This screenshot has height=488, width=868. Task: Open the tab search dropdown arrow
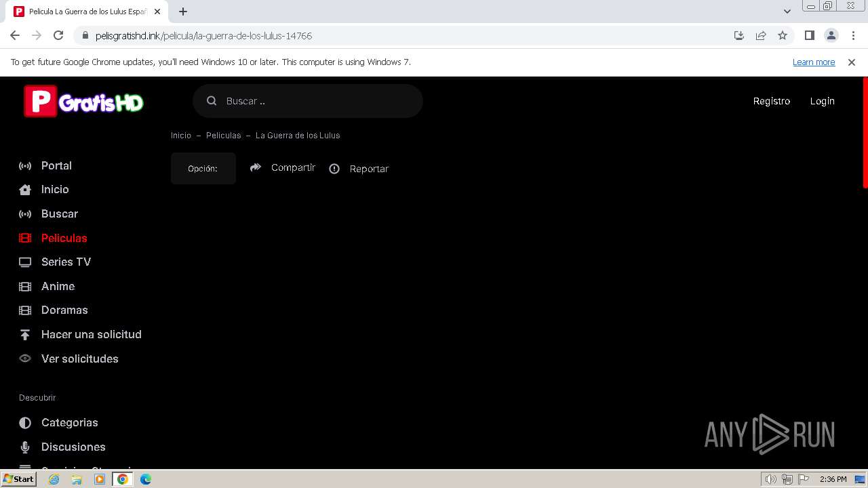click(787, 12)
